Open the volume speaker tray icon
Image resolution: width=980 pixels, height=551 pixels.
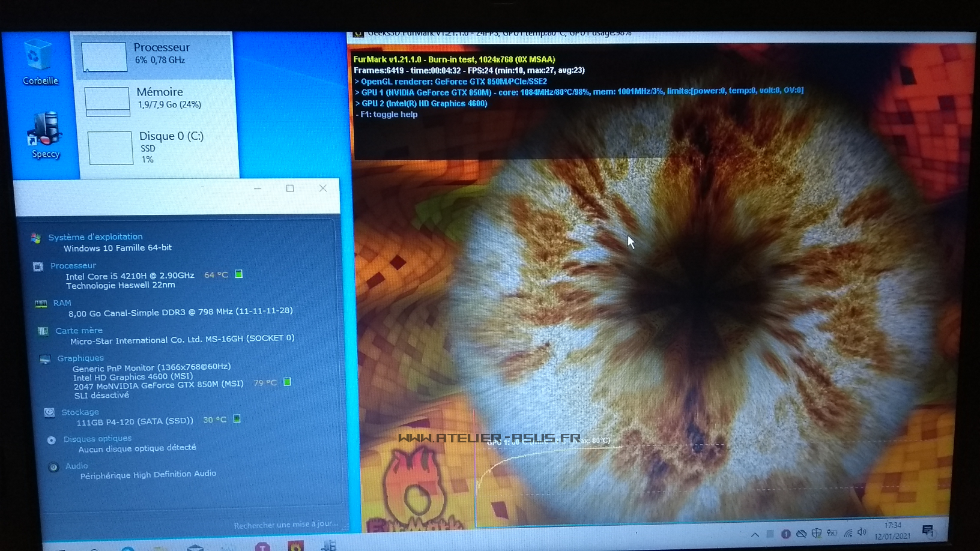862,532
